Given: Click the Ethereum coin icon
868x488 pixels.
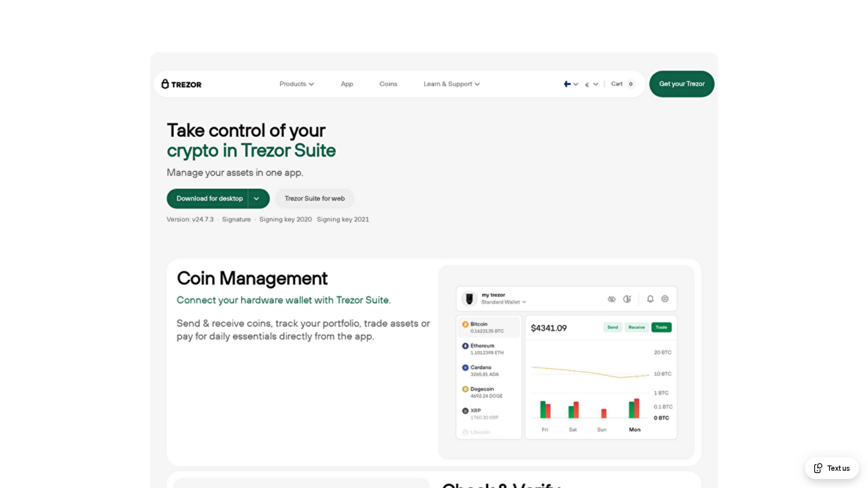Looking at the screenshot, I should [465, 346].
